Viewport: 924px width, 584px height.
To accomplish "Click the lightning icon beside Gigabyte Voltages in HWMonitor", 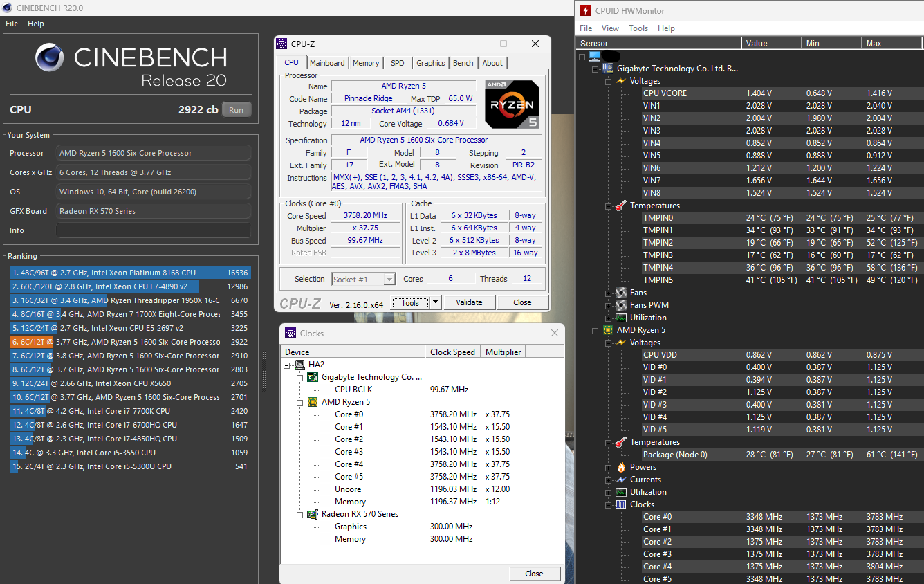I will tap(620, 81).
